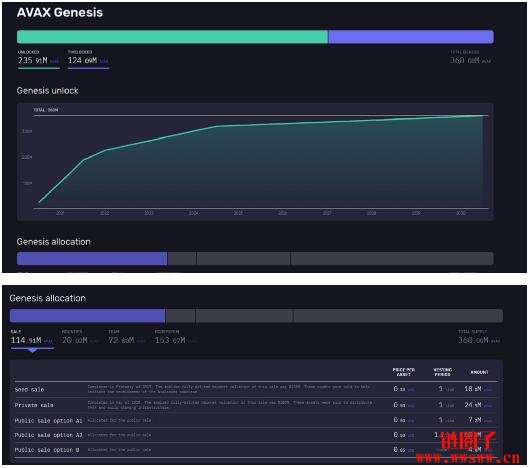Select the green unlocked segment of the top bar
Viewport: 529px width, 468px height.
click(x=172, y=37)
